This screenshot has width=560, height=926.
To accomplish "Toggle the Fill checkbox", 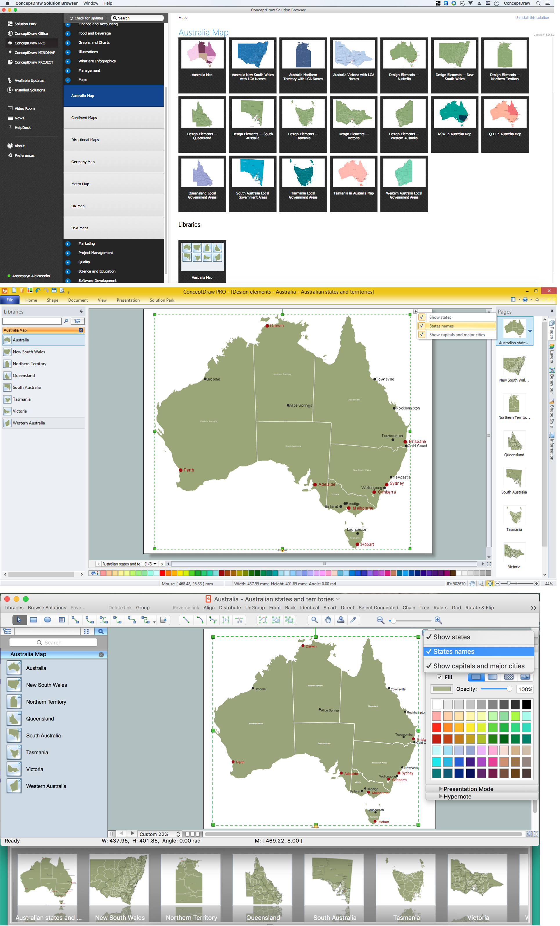I will pos(439,677).
